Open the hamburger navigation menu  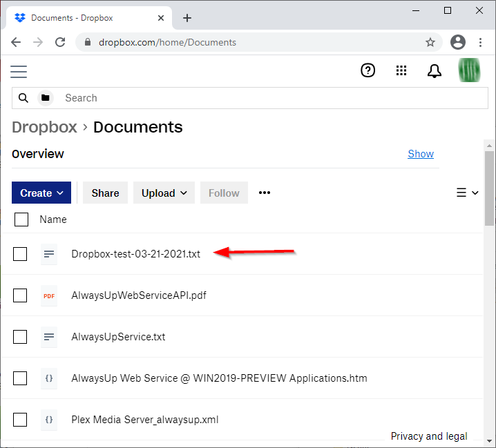pyautogui.click(x=19, y=72)
